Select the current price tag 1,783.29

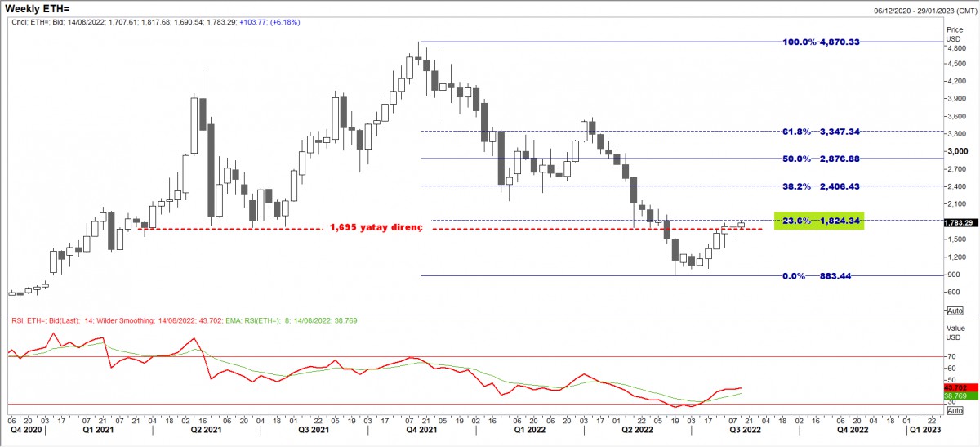(958, 222)
